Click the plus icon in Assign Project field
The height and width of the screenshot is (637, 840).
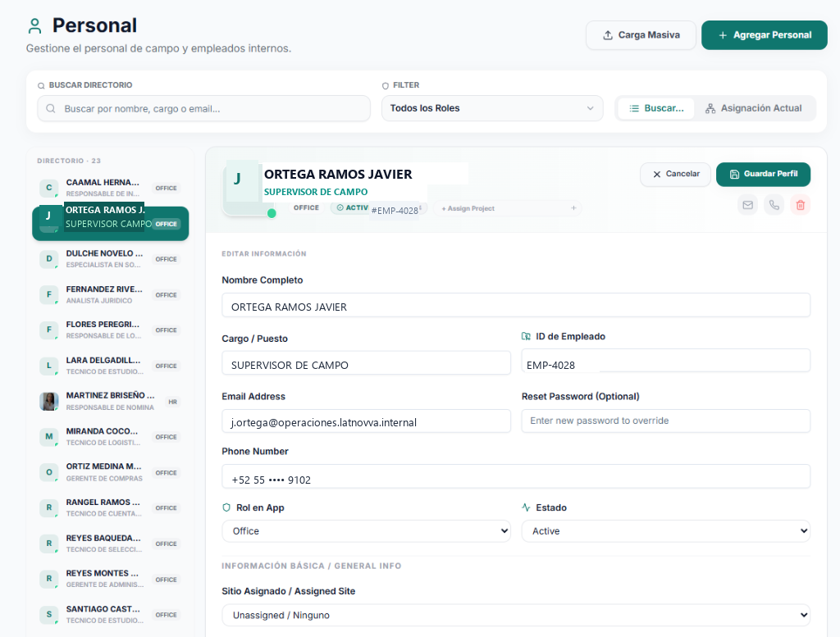(x=573, y=208)
